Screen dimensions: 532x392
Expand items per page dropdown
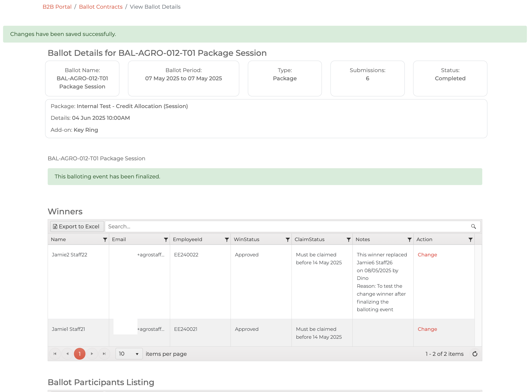[129, 354]
